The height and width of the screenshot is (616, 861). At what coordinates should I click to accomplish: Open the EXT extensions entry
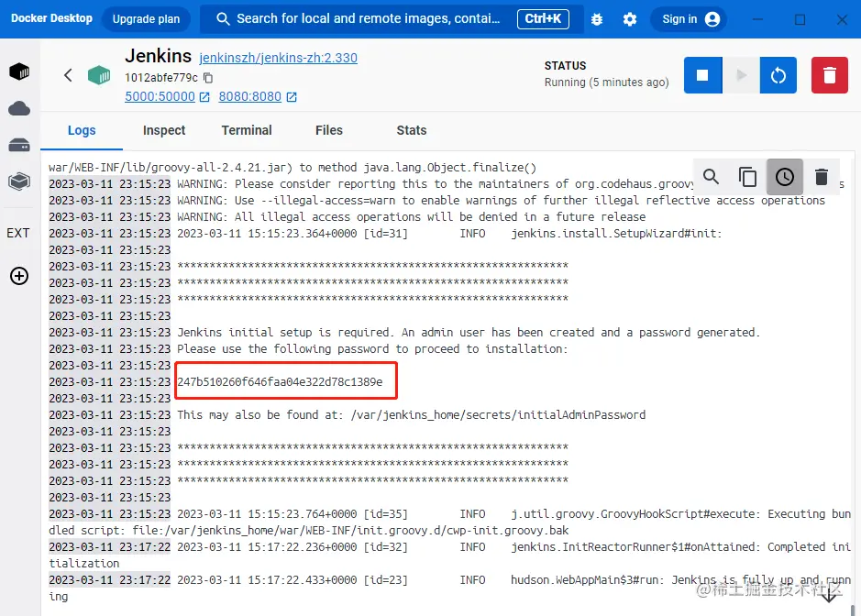18,233
